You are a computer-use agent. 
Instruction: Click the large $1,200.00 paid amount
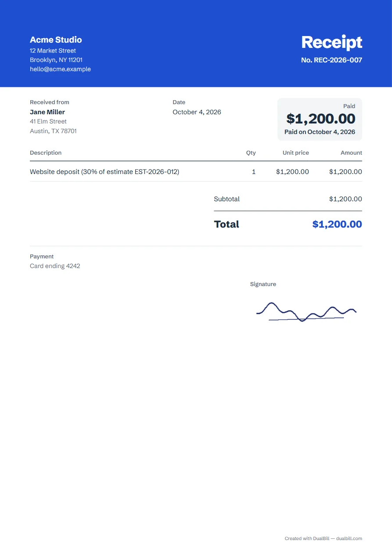[x=321, y=119]
